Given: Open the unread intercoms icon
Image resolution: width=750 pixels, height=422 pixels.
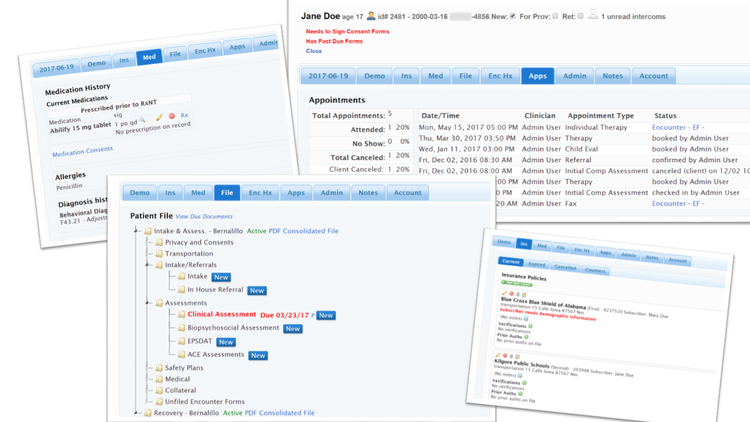Looking at the screenshot, I should click(593, 16).
